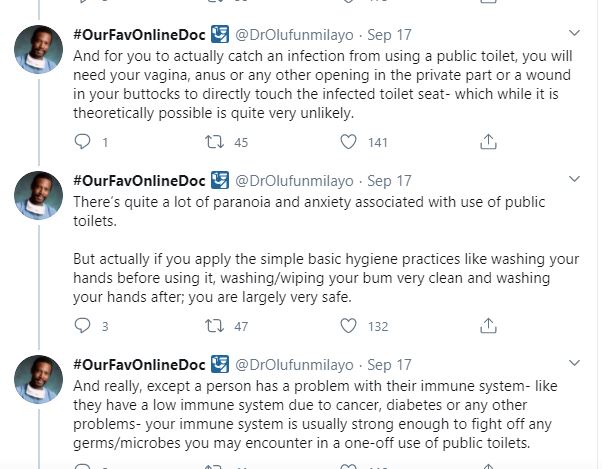Reply to the first tweet about catching an infection
602x469 pixels.
[83, 143]
